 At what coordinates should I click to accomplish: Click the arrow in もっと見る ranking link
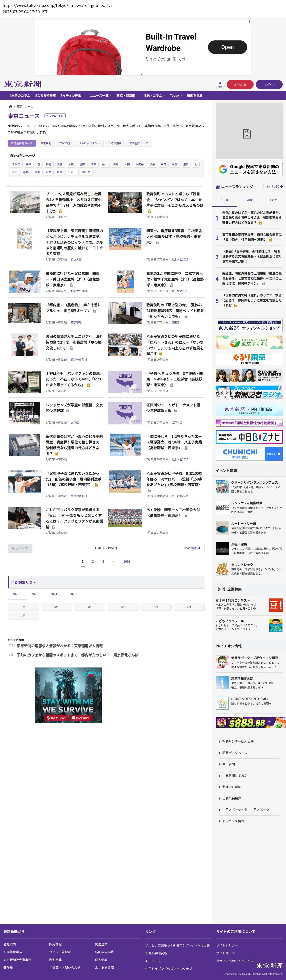(282, 186)
